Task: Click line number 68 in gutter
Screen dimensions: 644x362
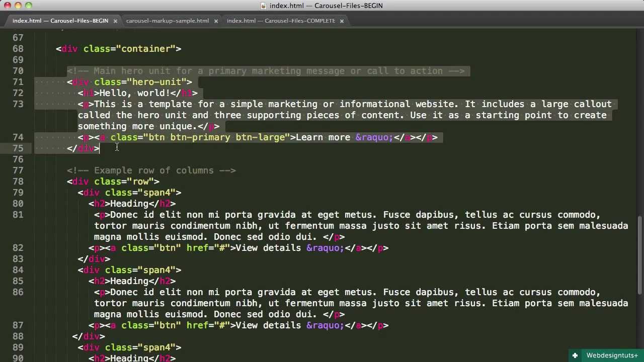Action: [x=18, y=49]
